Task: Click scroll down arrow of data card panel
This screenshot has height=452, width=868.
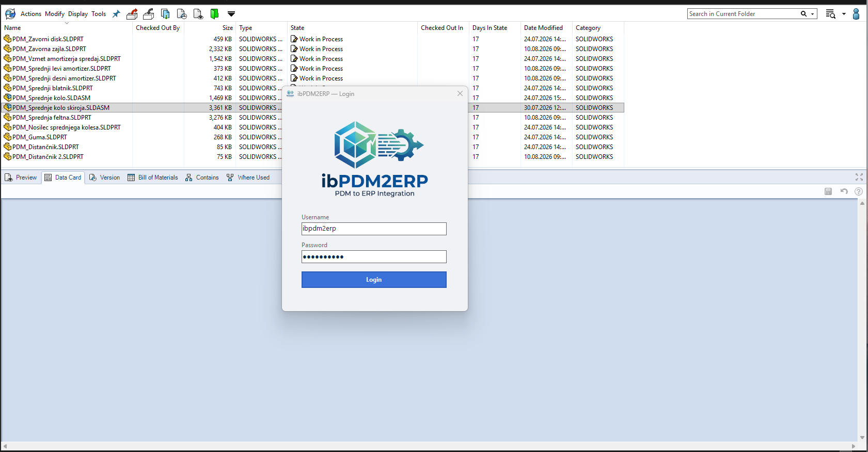Action: (862, 438)
